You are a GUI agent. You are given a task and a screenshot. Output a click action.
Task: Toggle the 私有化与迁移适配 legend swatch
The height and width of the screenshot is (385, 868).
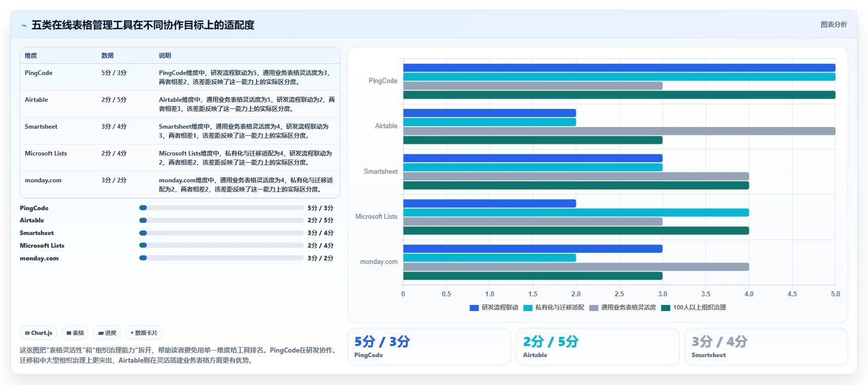click(x=528, y=307)
